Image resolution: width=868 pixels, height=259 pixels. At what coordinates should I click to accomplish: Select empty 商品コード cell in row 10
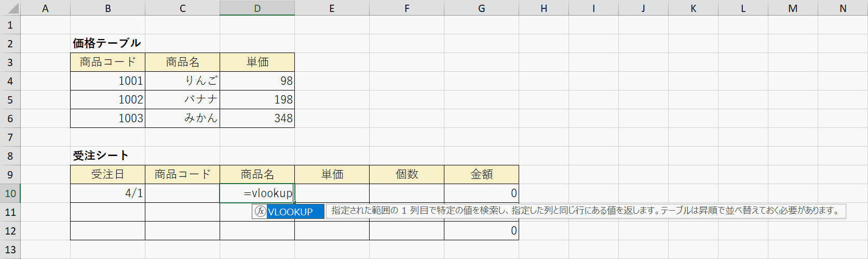[182, 193]
